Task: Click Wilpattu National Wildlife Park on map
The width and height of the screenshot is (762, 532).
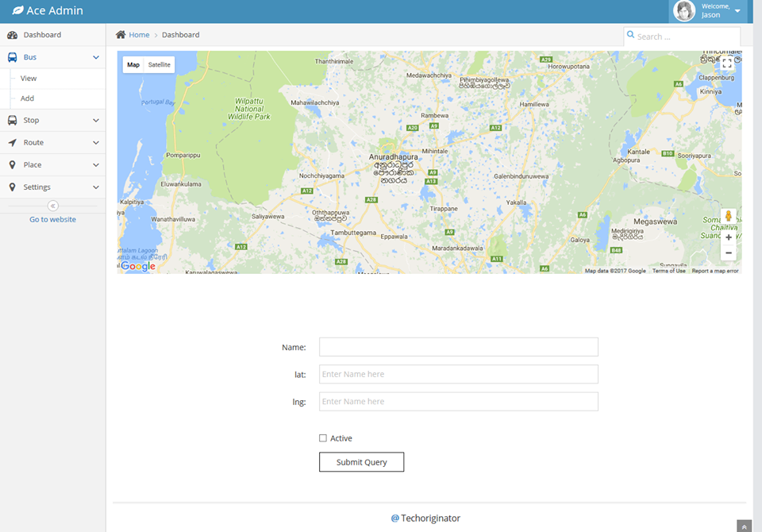Action: pyautogui.click(x=248, y=109)
